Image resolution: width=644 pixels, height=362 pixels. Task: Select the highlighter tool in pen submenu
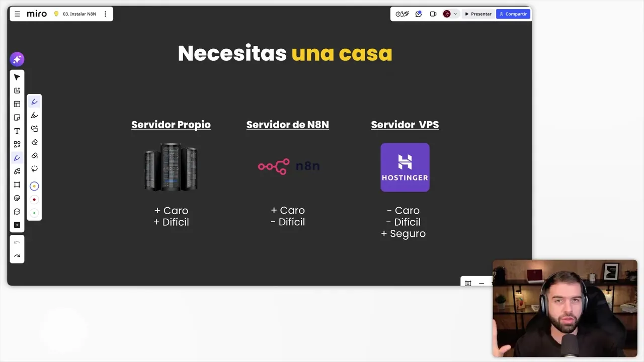(x=34, y=115)
